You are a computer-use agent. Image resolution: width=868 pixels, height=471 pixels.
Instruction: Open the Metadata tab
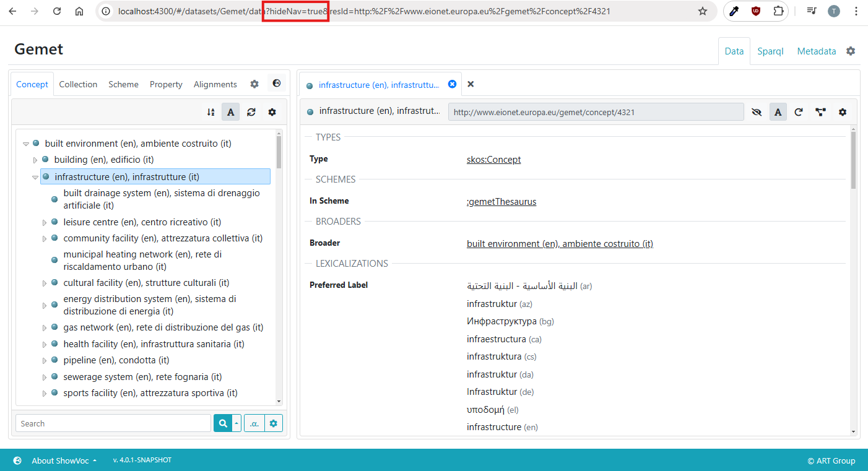(x=817, y=51)
